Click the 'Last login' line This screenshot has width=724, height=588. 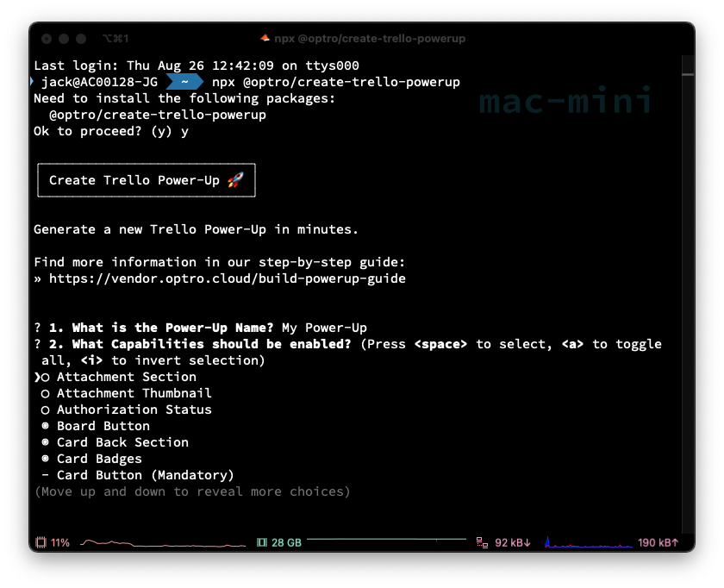point(197,66)
